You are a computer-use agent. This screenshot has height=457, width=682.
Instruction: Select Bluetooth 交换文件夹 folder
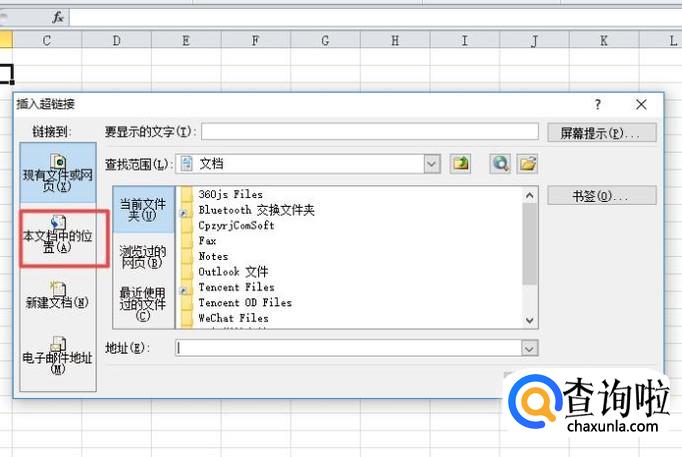pyautogui.click(x=257, y=210)
